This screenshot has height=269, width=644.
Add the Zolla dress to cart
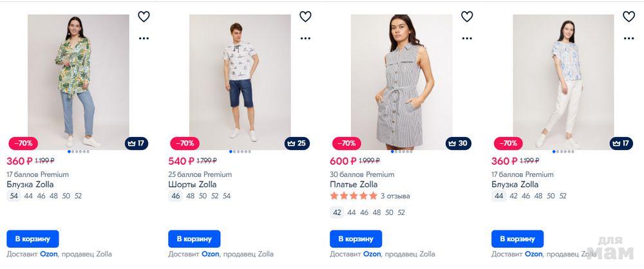click(x=355, y=239)
